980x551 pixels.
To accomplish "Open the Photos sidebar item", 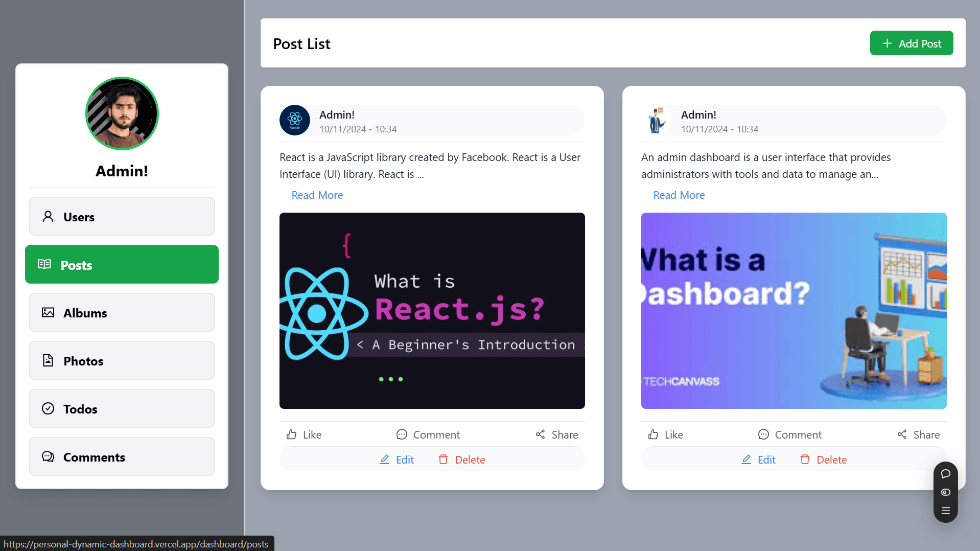I will coord(122,360).
